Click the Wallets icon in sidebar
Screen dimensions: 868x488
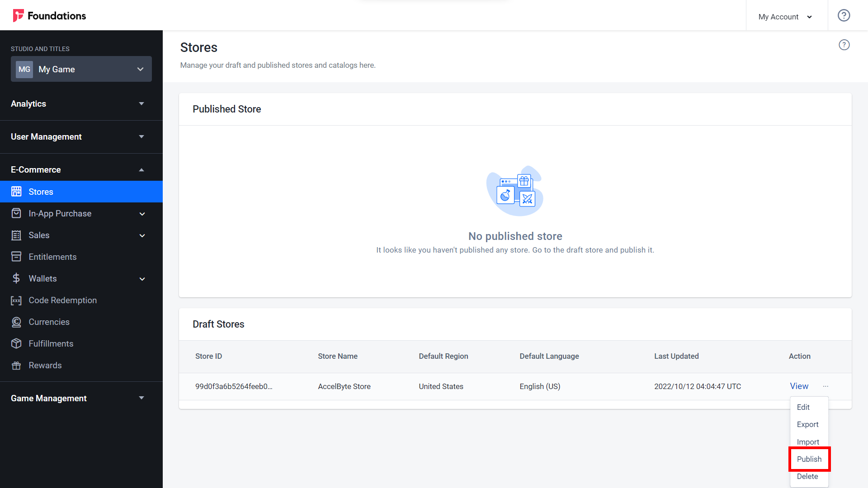16,278
